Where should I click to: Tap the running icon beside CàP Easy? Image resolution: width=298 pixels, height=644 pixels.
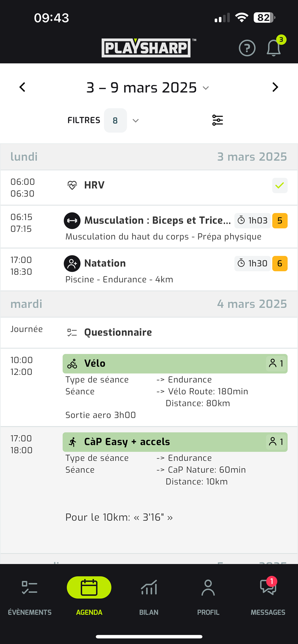pyautogui.click(x=73, y=442)
